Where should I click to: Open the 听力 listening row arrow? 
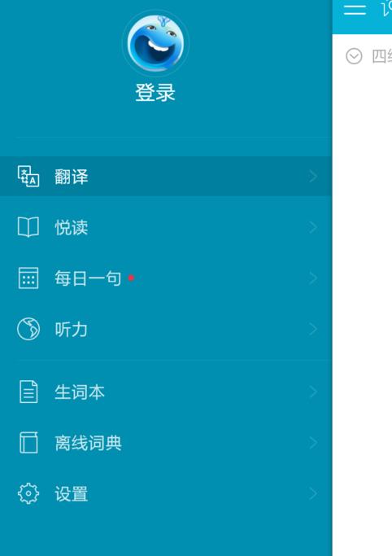tap(312, 330)
